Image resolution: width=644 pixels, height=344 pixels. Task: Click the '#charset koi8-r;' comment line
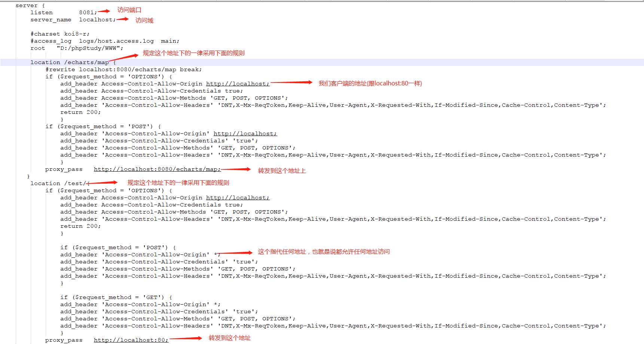(60, 34)
